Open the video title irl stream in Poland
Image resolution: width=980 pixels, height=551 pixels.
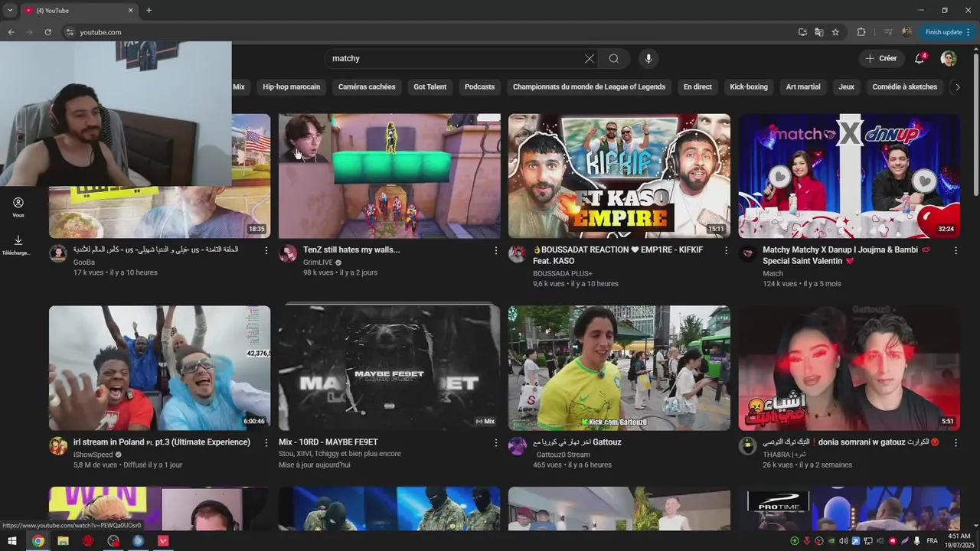[x=162, y=442]
